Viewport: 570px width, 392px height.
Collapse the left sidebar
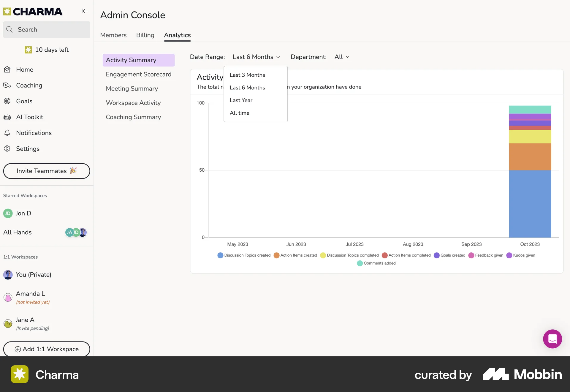coord(84,11)
